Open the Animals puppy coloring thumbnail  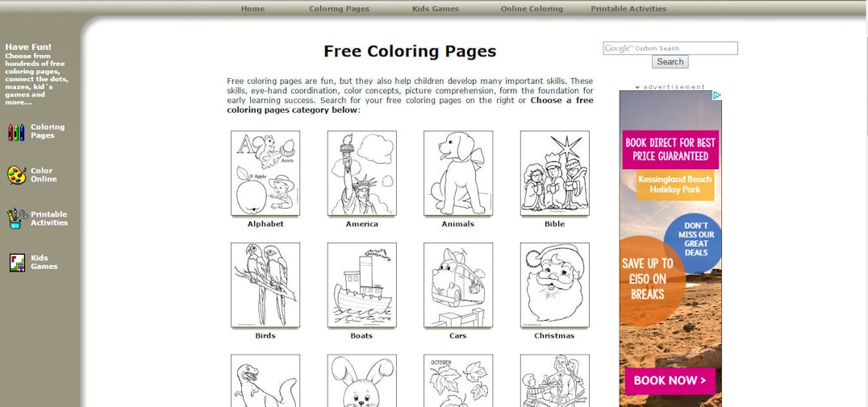pyautogui.click(x=458, y=173)
